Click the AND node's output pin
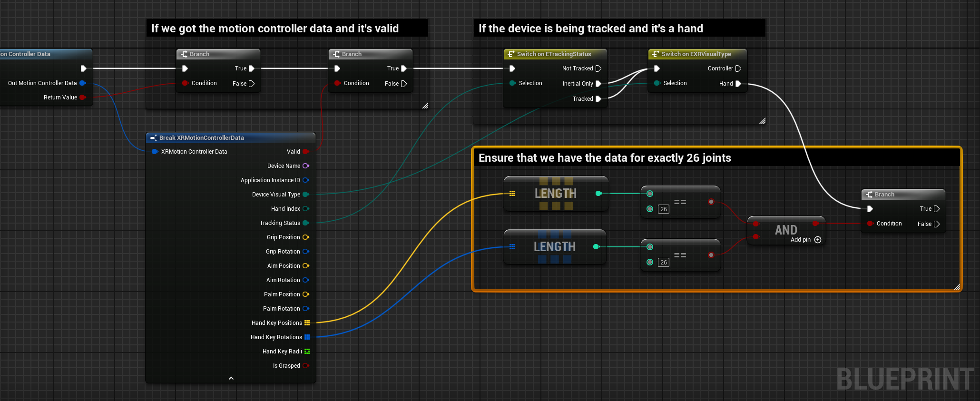The width and height of the screenshot is (980, 401). point(815,223)
